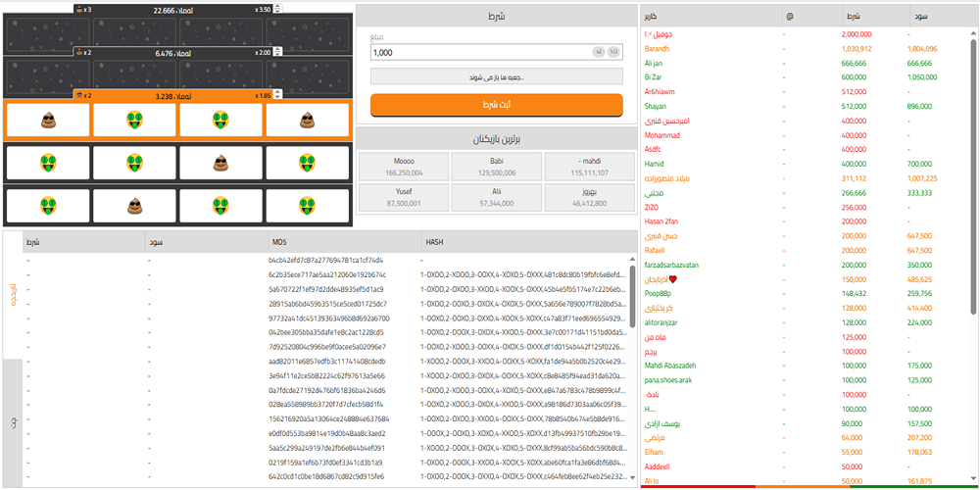Click user farzadsarbazvatan in players list
Image resolution: width=980 pixels, height=490 pixels.
coord(671,265)
